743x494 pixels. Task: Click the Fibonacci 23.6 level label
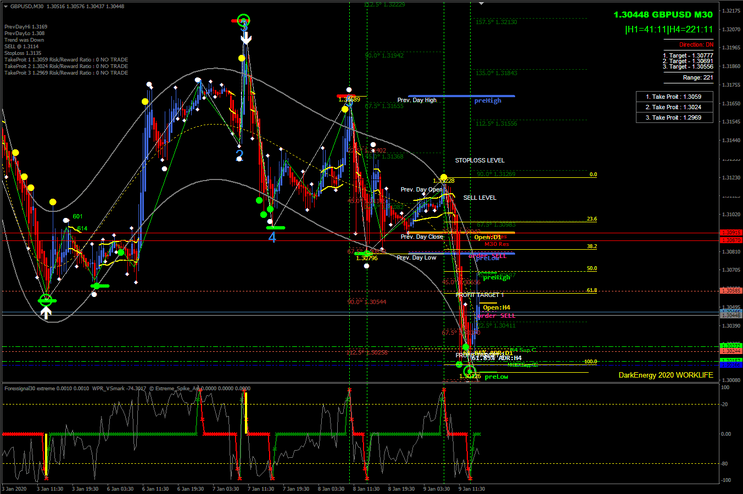(x=591, y=219)
